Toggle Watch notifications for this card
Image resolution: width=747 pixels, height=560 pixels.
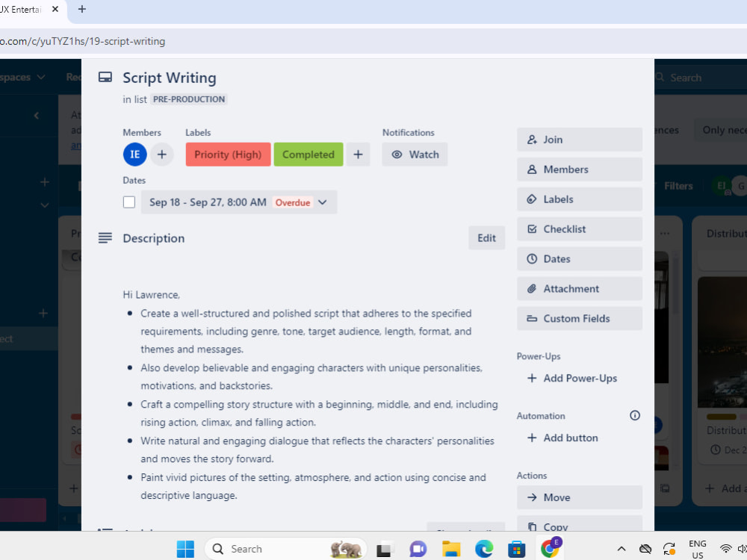(x=415, y=155)
